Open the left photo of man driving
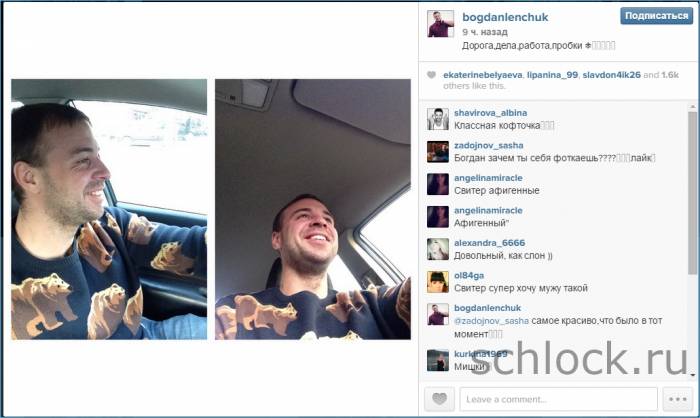 coord(109,209)
